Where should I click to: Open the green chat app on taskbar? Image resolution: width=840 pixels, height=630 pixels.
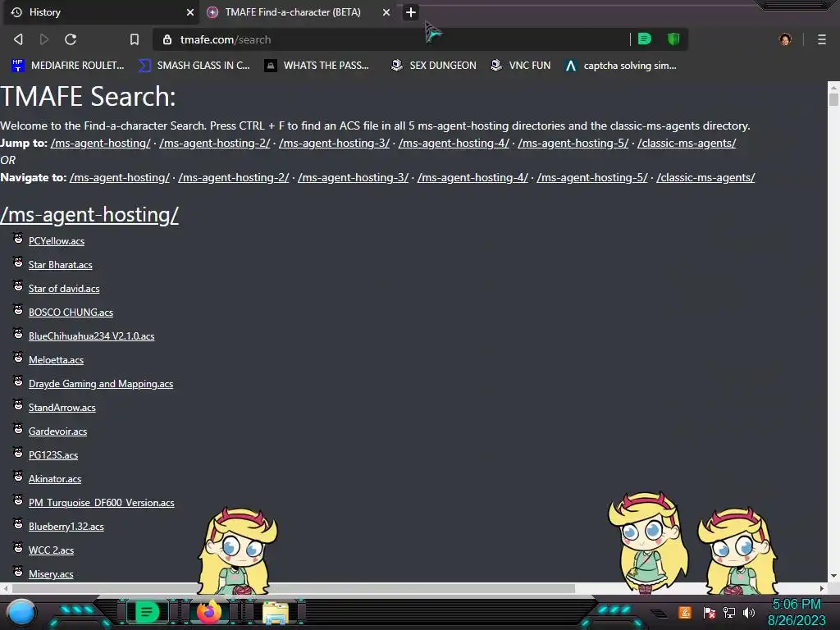147,612
